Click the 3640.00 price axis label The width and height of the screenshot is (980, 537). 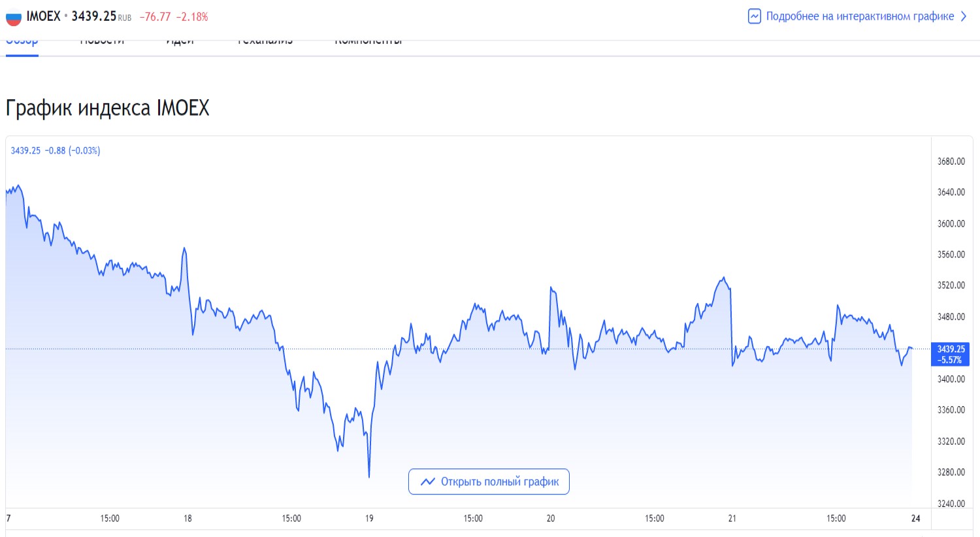click(951, 192)
